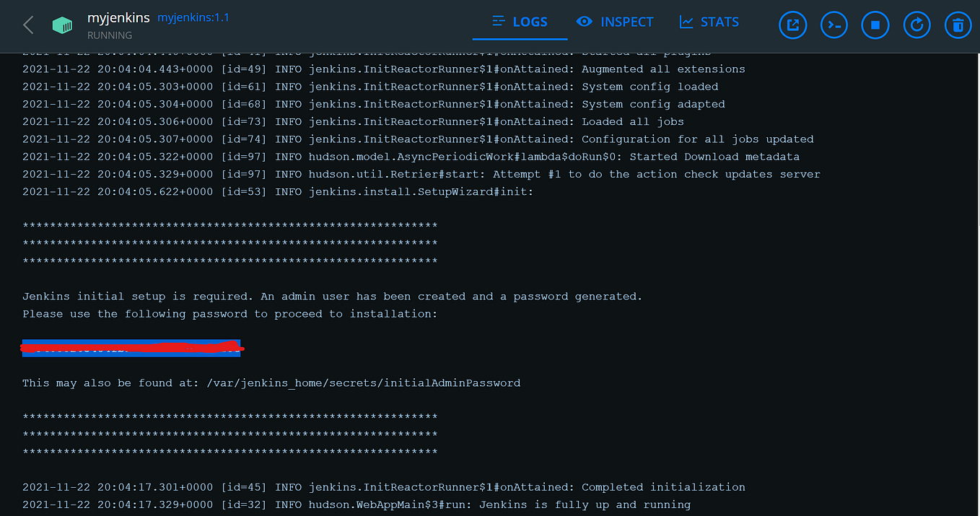980x516 pixels.
Task: Click the green container hexagon icon
Action: (x=62, y=25)
